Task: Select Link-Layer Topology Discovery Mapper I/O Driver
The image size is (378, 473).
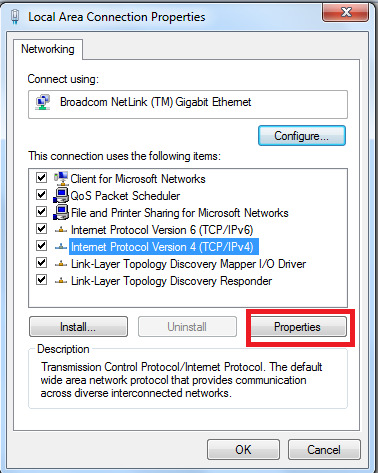Action: coord(188,264)
